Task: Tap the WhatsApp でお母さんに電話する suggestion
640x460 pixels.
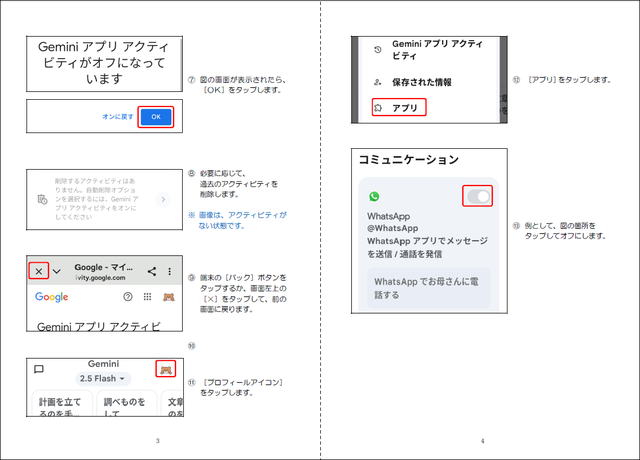Action: 429,288
